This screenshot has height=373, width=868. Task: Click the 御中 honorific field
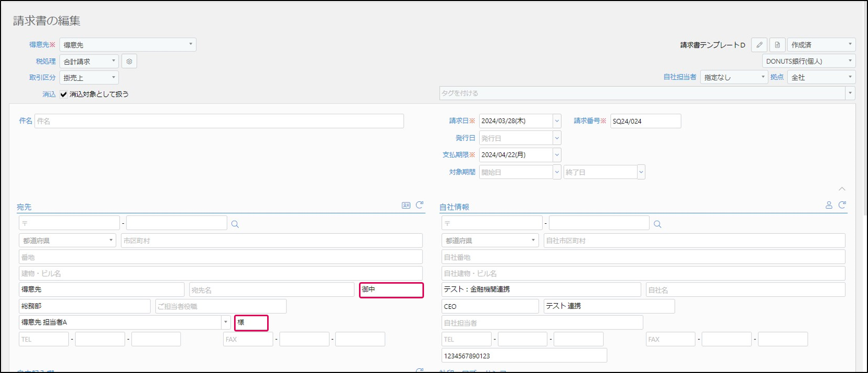pyautogui.click(x=391, y=290)
